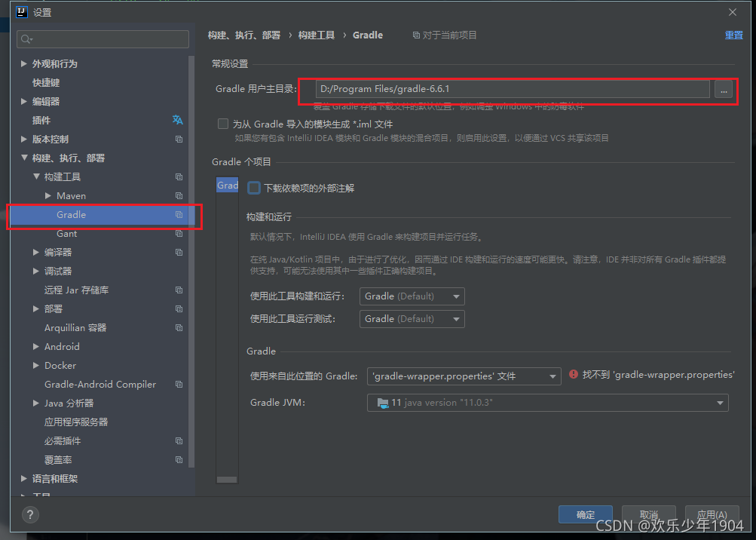Screen dimensions: 756x540
Task: Click the project-level icon beside Arquillian 容器
Action: coord(179,327)
